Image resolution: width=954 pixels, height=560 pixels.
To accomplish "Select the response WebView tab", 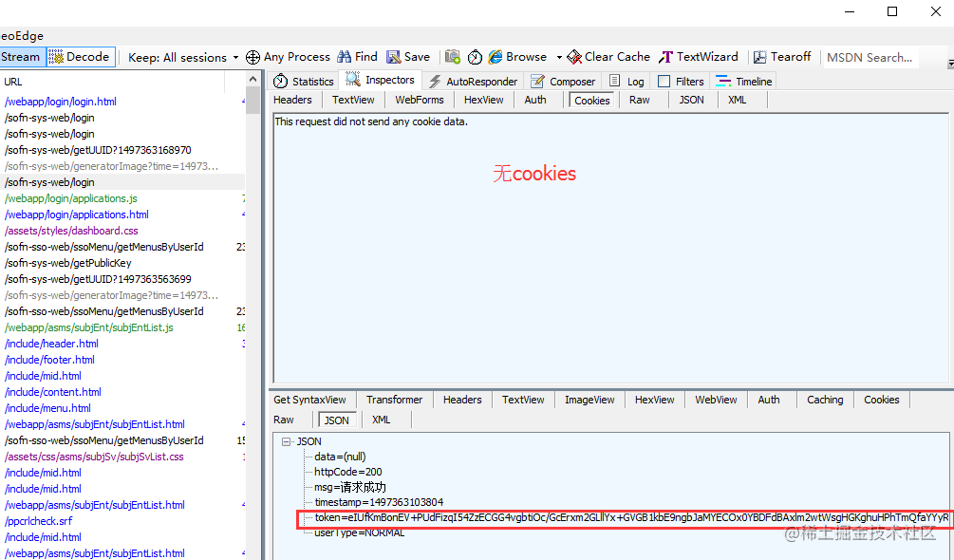I will tap(716, 400).
